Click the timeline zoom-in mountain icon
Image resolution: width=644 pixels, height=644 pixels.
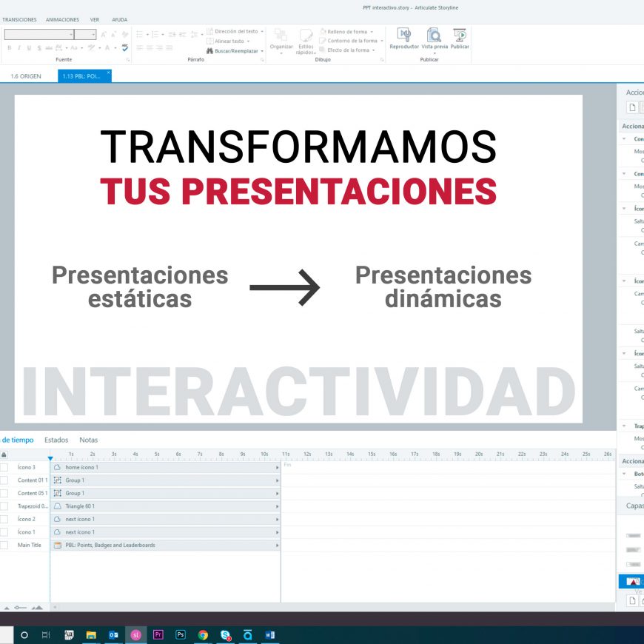pos(37,608)
